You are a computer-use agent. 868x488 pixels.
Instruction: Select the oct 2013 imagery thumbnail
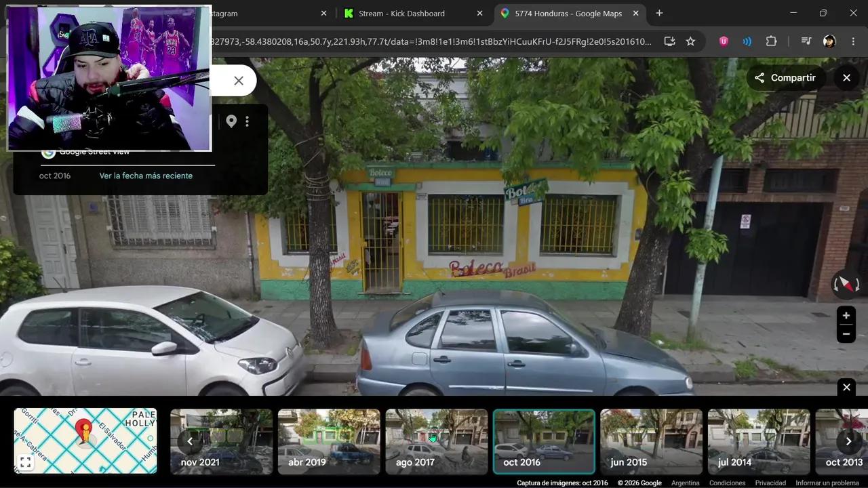pyautogui.click(x=842, y=441)
